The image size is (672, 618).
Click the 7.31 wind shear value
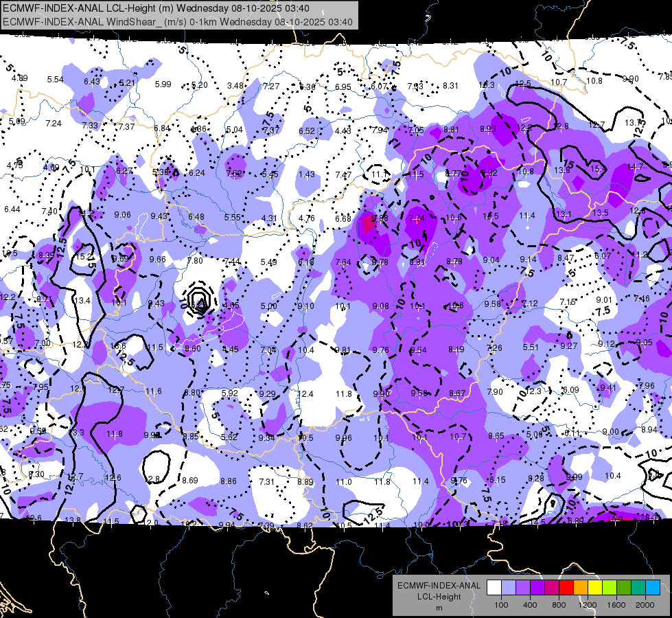pos(266,481)
